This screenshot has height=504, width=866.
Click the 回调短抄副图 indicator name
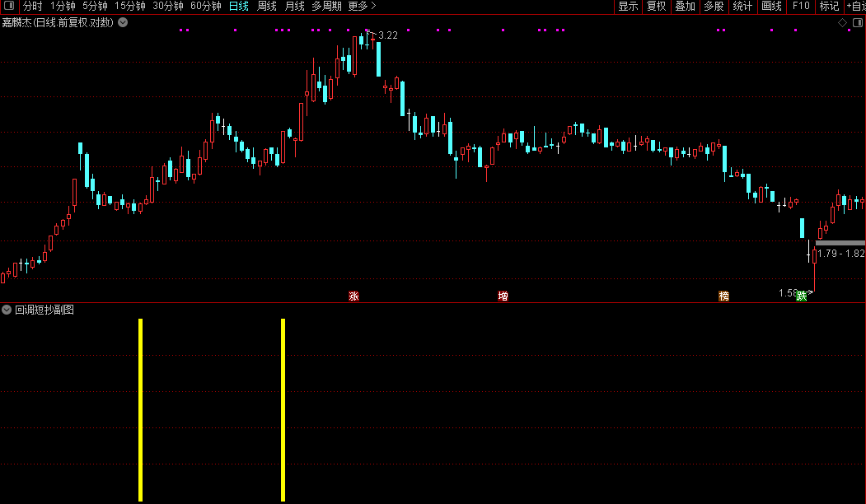point(44,310)
